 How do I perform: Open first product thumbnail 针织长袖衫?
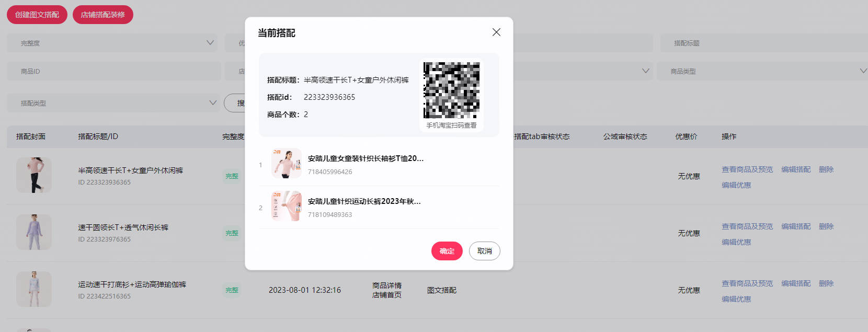coord(287,164)
